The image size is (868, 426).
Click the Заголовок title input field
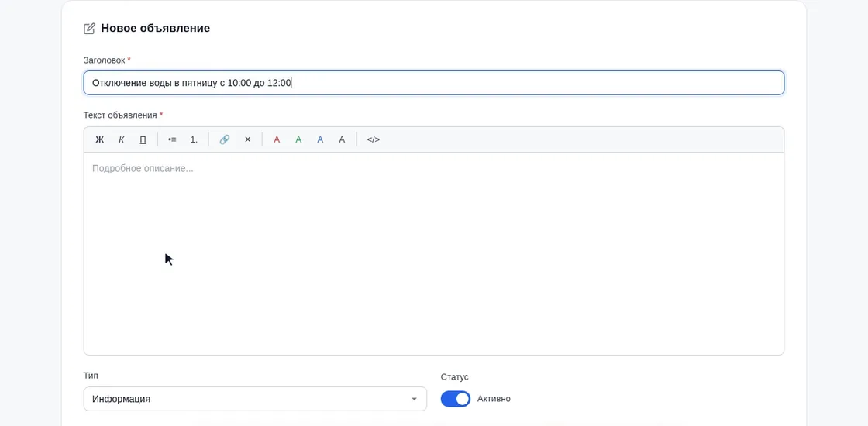(433, 83)
